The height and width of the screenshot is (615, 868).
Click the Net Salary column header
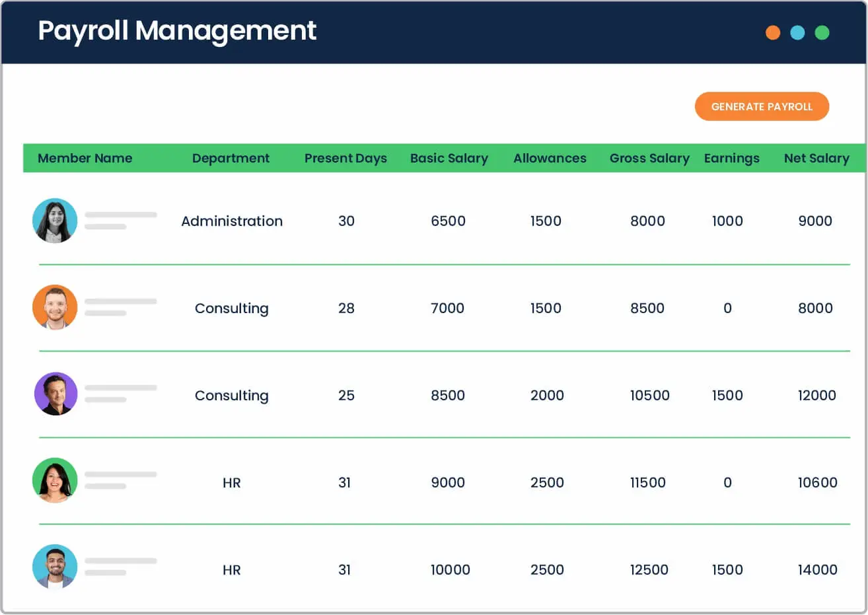816,159
